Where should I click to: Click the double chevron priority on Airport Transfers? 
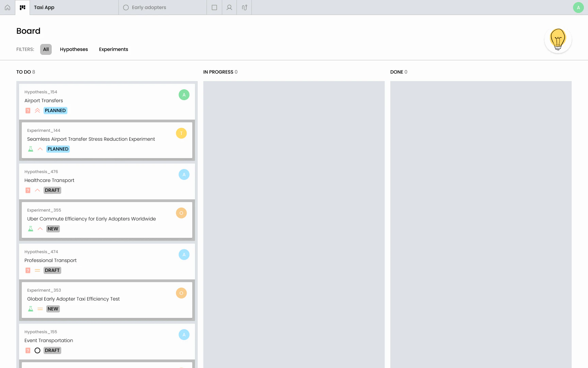37,110
